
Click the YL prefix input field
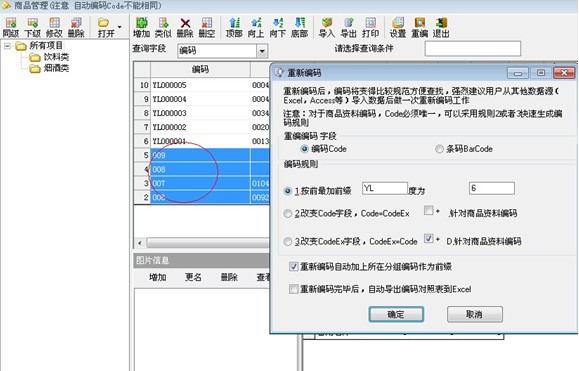point(385,188)
